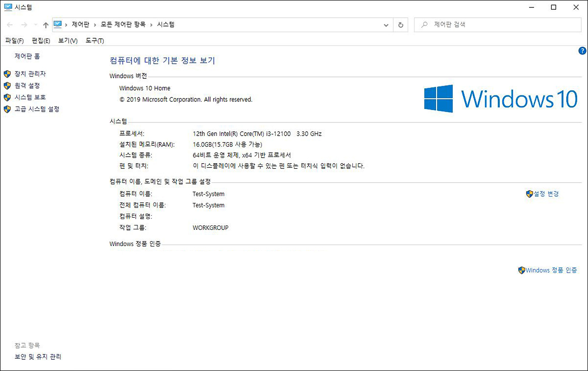Open 원격 설정 link
The width and height of the screenshot is (588, 371).
point(27,86)
